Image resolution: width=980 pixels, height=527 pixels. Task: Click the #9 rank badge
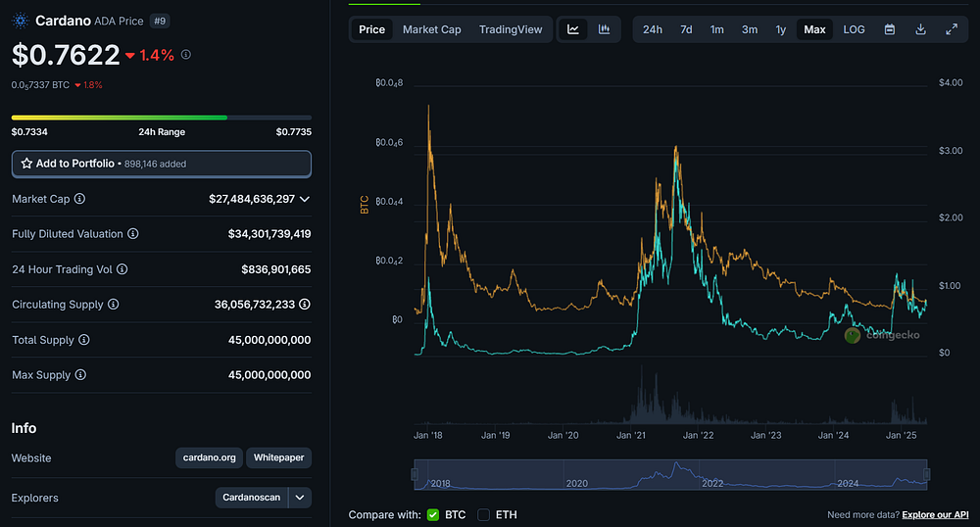(x=160, y=22)
